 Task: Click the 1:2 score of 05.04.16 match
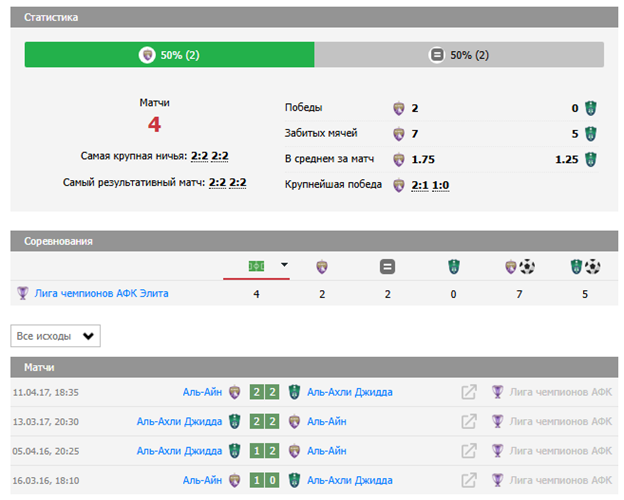click(264, 451)
